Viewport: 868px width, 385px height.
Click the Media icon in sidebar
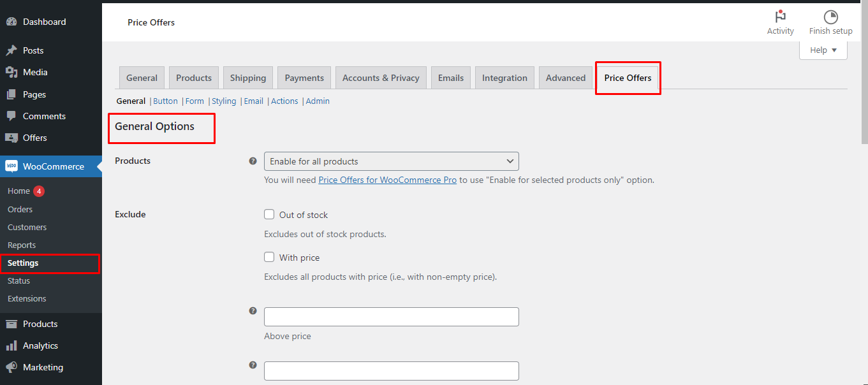coord(11,72)
